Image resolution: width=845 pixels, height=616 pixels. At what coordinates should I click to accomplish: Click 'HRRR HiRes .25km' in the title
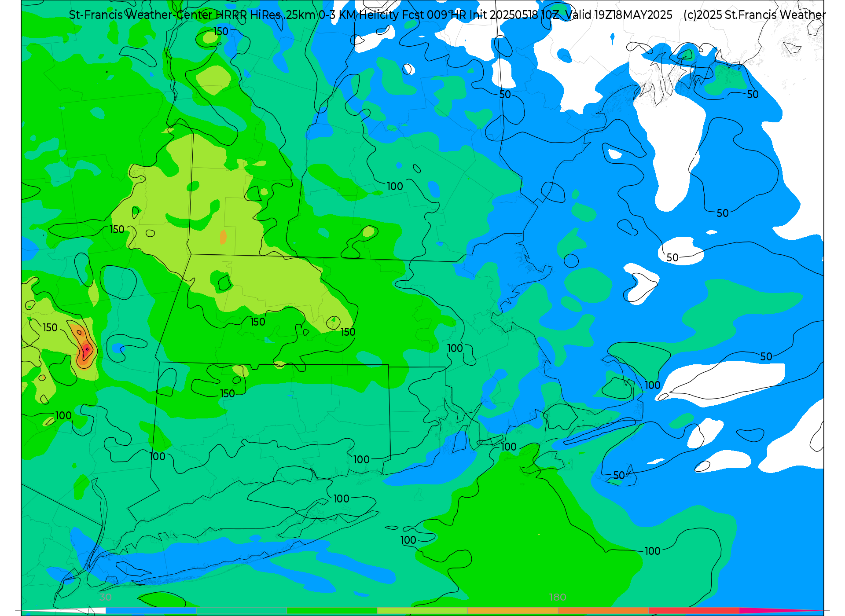point(265,15)
